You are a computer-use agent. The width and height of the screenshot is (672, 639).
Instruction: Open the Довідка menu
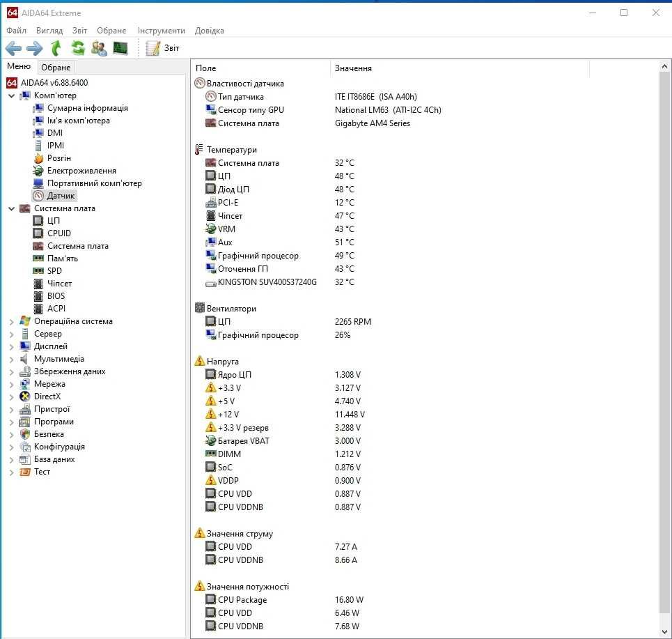[210, 31]
